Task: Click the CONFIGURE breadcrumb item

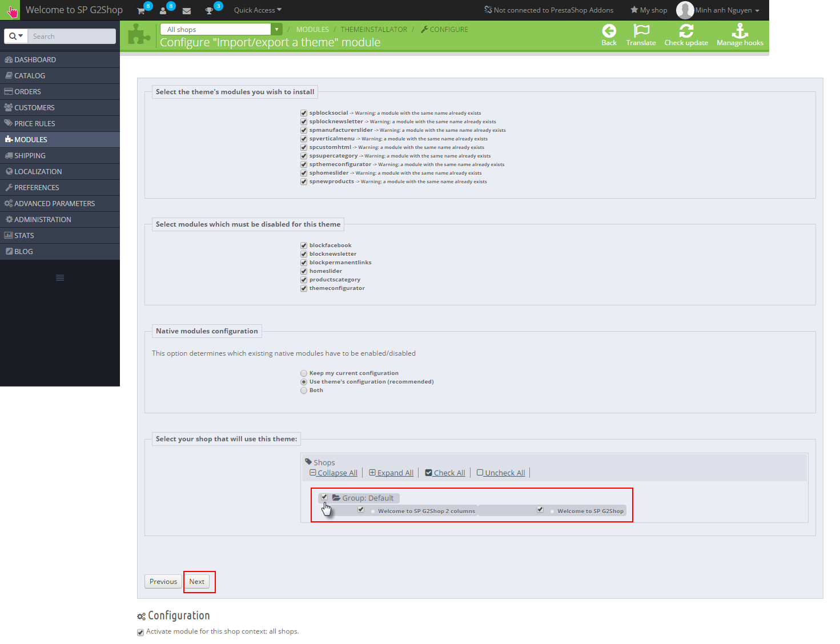Action: pos(444,29)
